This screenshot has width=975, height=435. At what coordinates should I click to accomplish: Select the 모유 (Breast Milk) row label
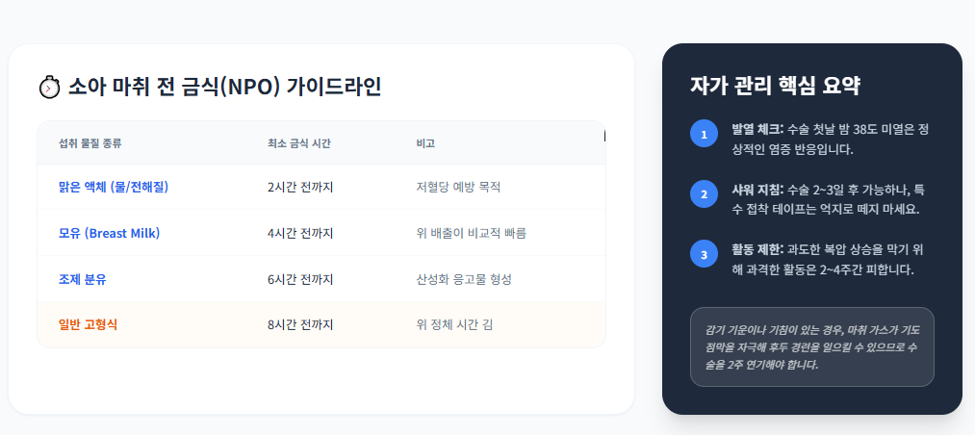coord(109,233)
